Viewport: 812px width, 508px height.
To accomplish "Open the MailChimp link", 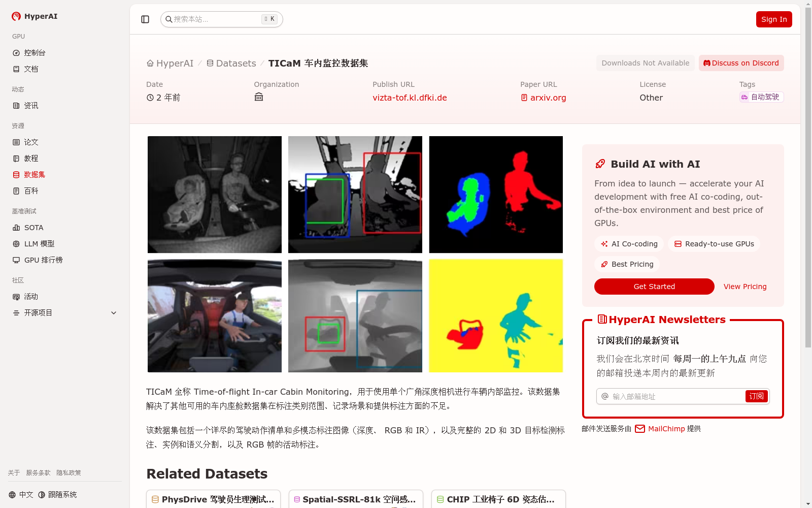I will click(666, 429).
